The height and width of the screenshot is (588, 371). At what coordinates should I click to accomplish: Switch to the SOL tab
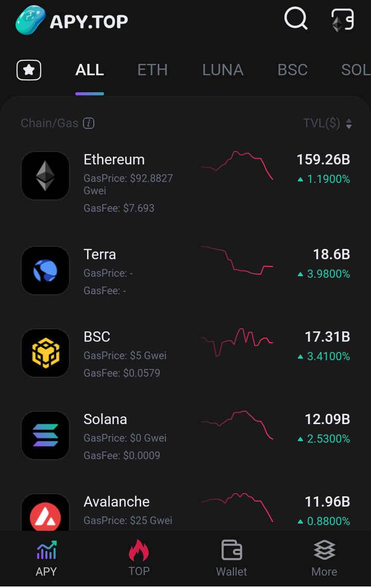[x=356, y=70]
